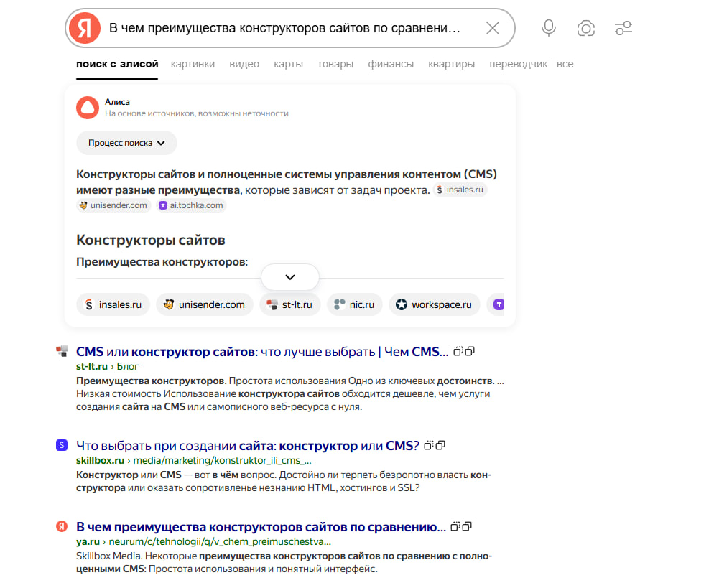The image size is (714, 588).
Task: Clear the search query with X
Action: (492, 28)
